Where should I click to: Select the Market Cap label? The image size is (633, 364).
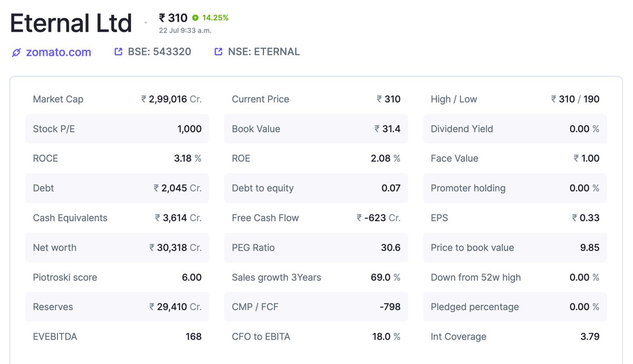[58, 99]
